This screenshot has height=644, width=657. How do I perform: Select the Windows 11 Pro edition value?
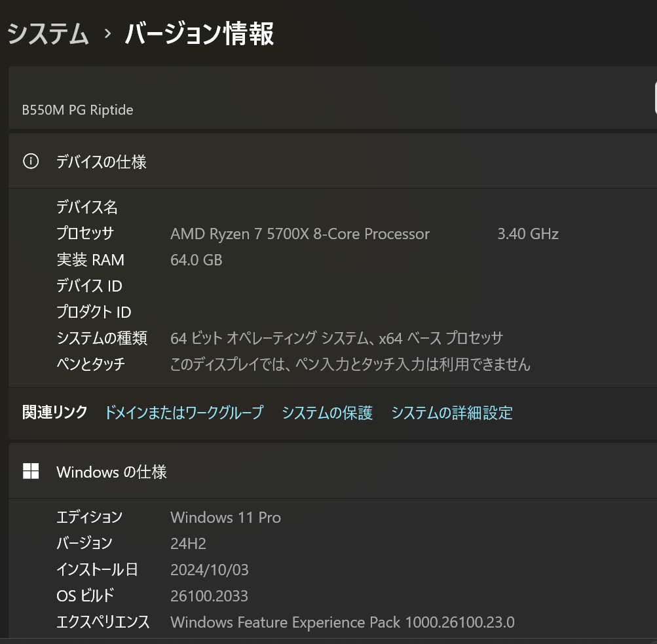tap(225, 517)
